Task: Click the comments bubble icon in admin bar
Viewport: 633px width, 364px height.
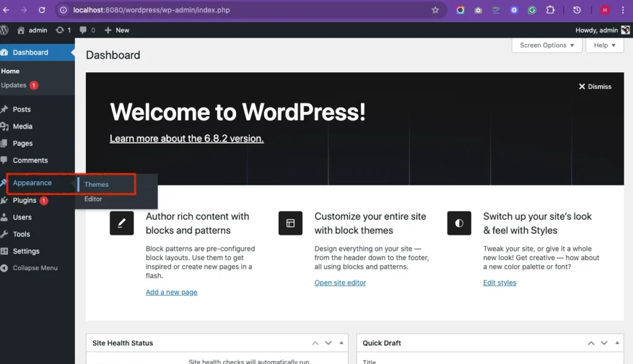Action: (x=83, y=30)
